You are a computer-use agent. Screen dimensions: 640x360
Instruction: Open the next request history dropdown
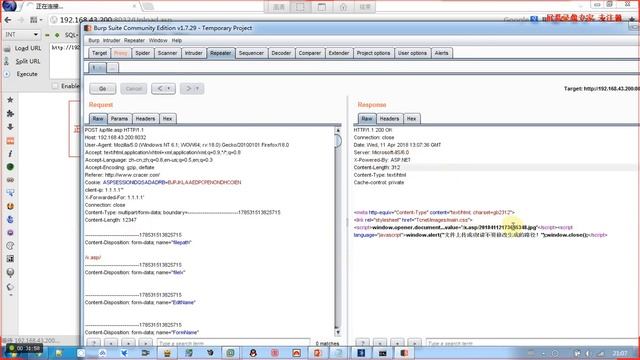(192, 89)
